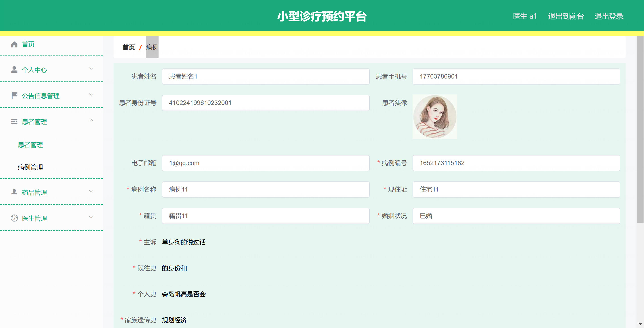This screenshot has height=328, width=644.
Task: Click the 主诉 text 单身狗的说过话
Action: click(184, 242)
